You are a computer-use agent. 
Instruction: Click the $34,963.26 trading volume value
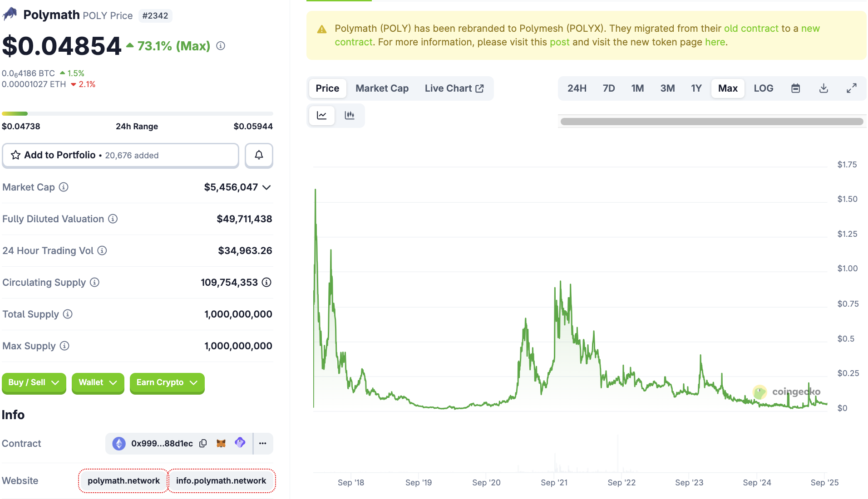pyautogui.click(x=245, y=251)
